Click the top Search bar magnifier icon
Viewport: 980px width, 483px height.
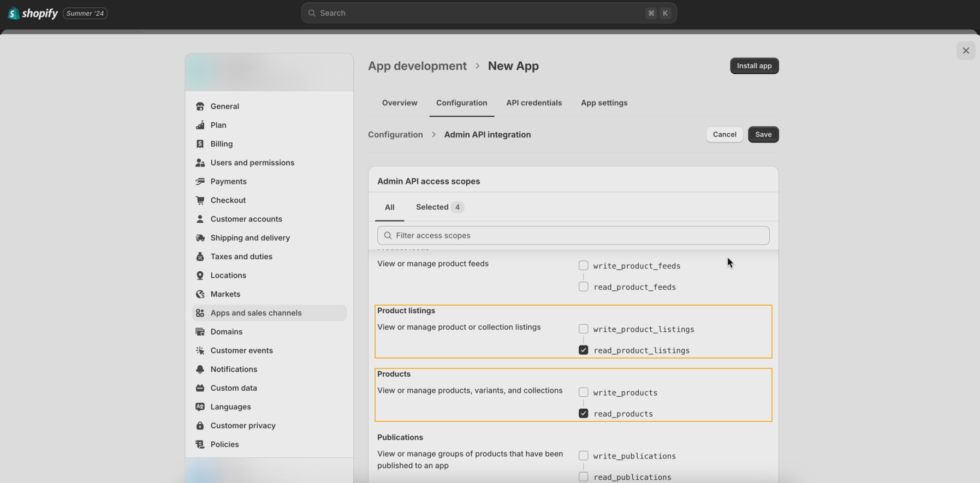click(312, 13)
